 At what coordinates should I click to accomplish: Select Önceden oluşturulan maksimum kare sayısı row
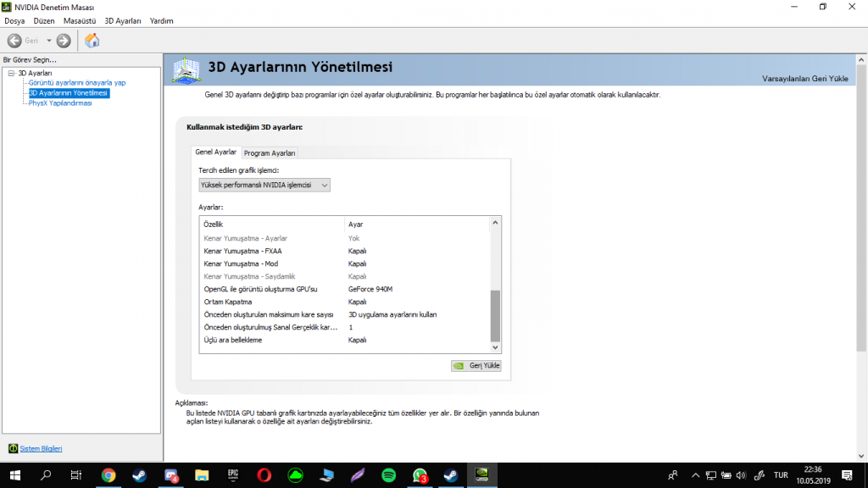pos(344,315)
